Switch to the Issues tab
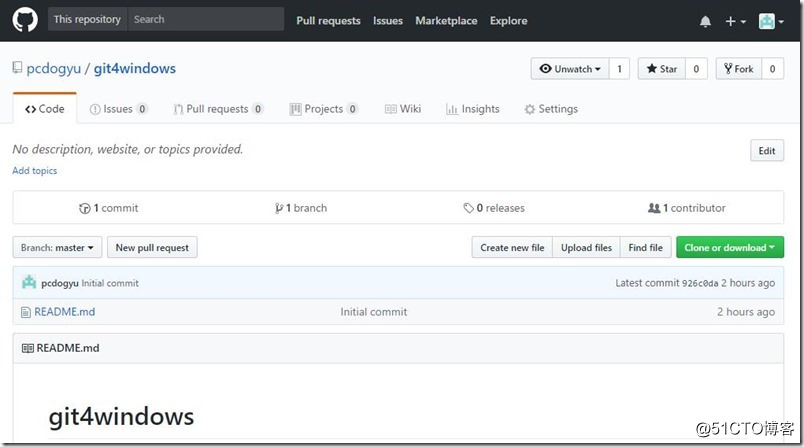This screenshot has height=447, width=804. [x=118, y=109]
